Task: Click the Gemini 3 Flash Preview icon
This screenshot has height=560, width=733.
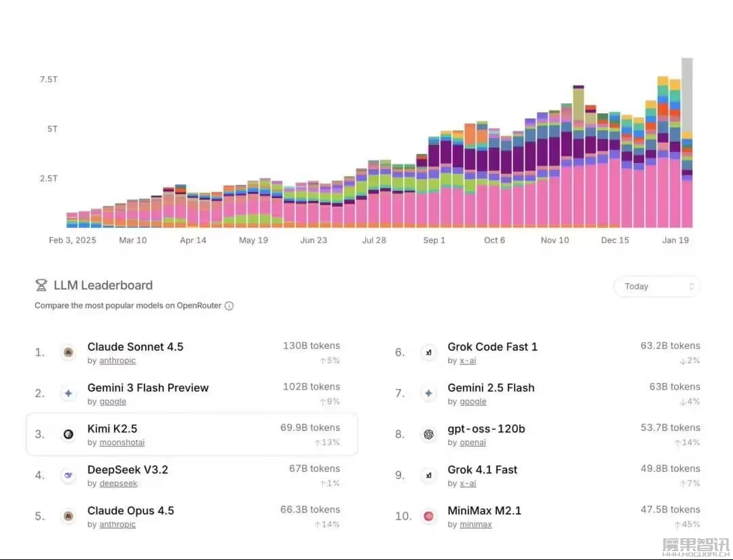Action: [x=68, y=393]
